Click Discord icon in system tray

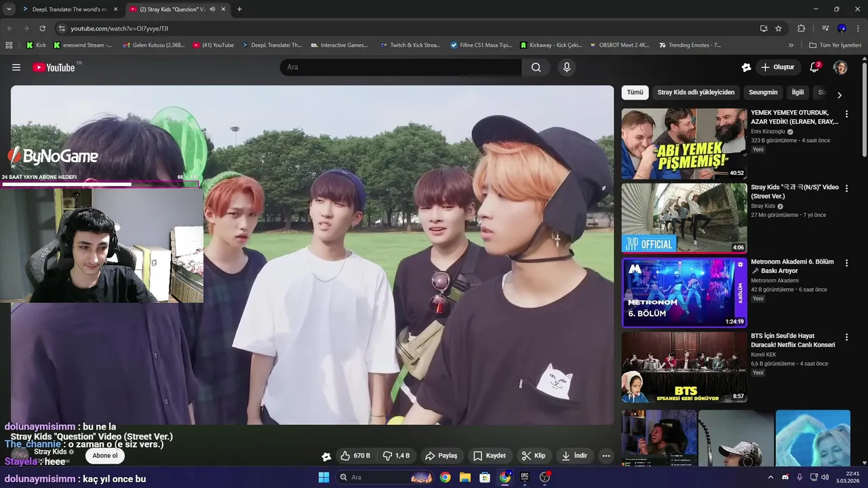(785, 477)
